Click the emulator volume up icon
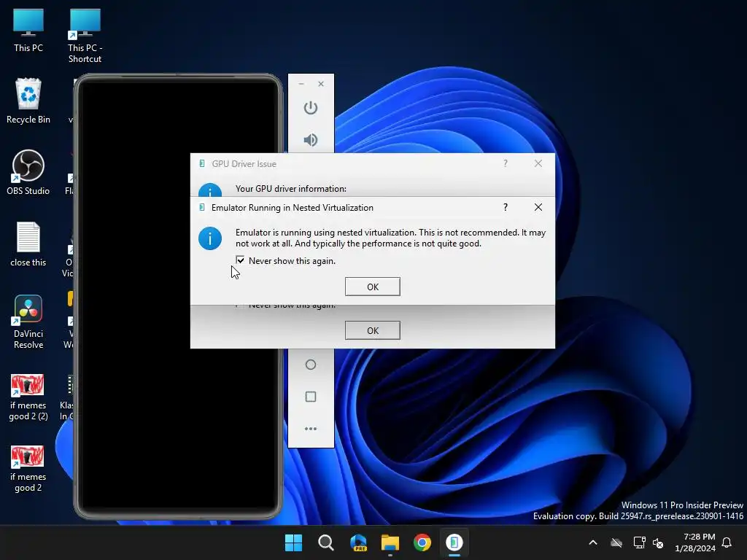 tap(311, 139)
